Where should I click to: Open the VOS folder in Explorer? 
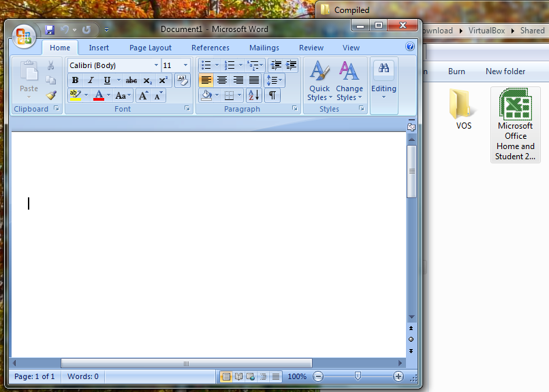click(x=464, y=110)
